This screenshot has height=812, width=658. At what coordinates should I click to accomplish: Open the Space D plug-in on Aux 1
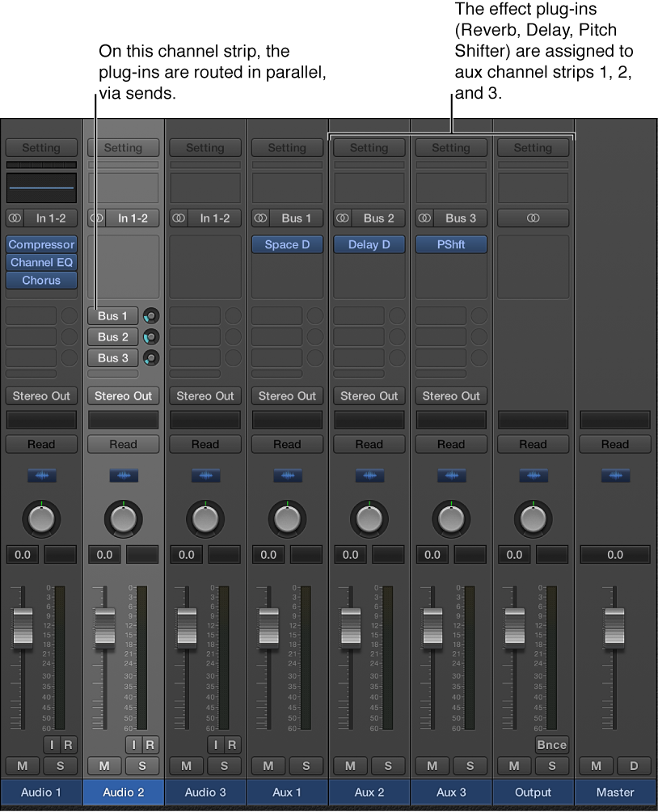[287, 243]
